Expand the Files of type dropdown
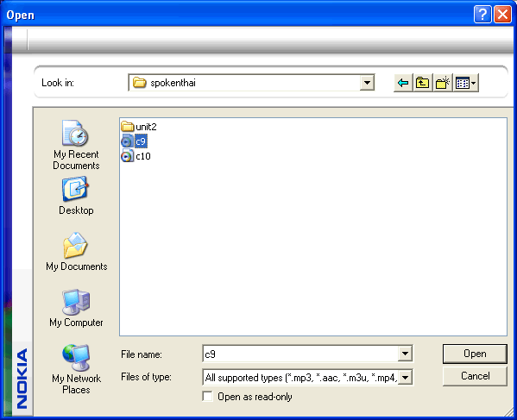 point(405,378)
